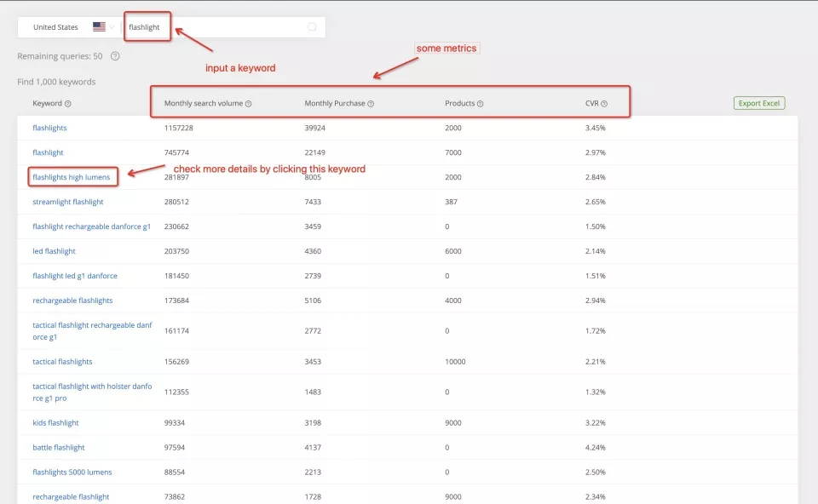Click the 'Find 1,000 keywords' text
The width and height of the screenshot is (818, 504).
tap(56, 82)
